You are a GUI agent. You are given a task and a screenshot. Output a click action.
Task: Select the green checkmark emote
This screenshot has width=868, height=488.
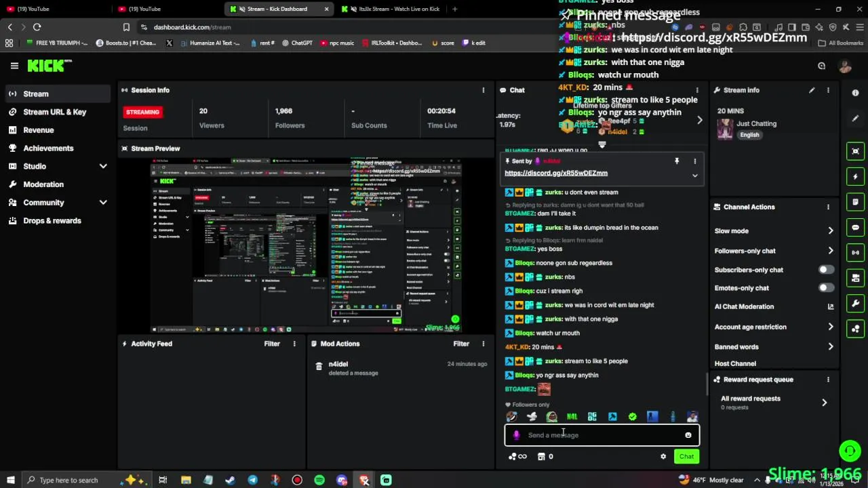632,417
